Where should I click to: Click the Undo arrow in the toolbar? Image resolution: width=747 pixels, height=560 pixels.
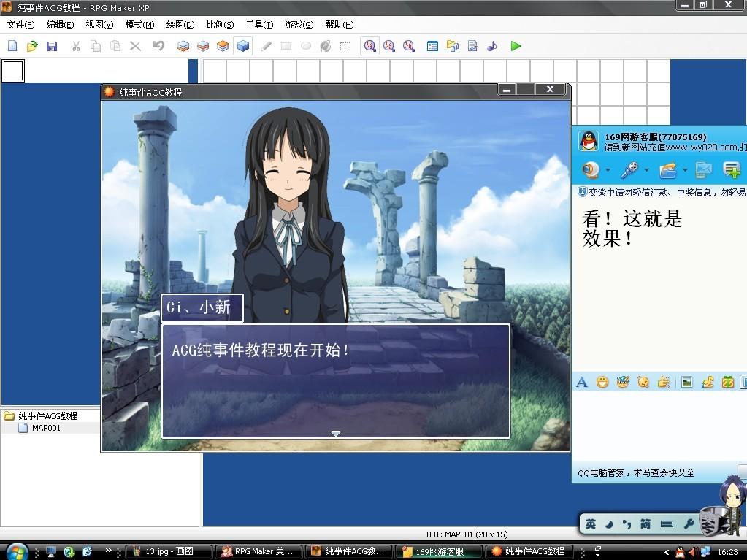tap(158, 46)
